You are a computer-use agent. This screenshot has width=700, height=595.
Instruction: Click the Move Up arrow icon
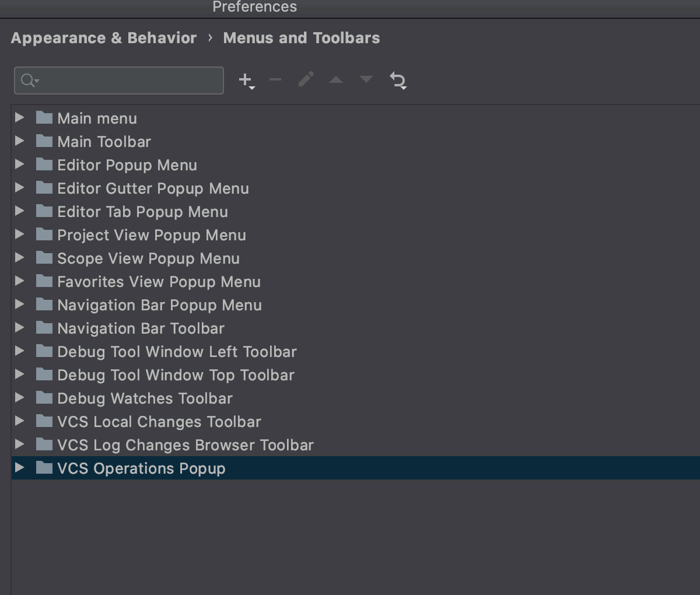[336, 80]
